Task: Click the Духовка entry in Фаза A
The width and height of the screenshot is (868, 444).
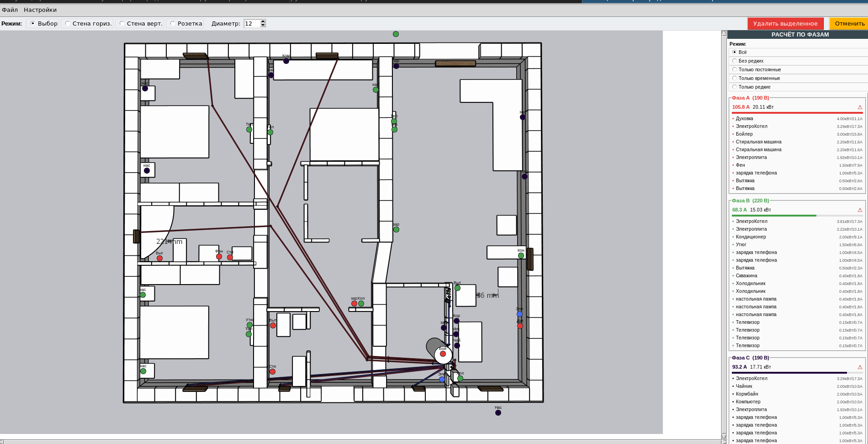Action: point(797,119)
